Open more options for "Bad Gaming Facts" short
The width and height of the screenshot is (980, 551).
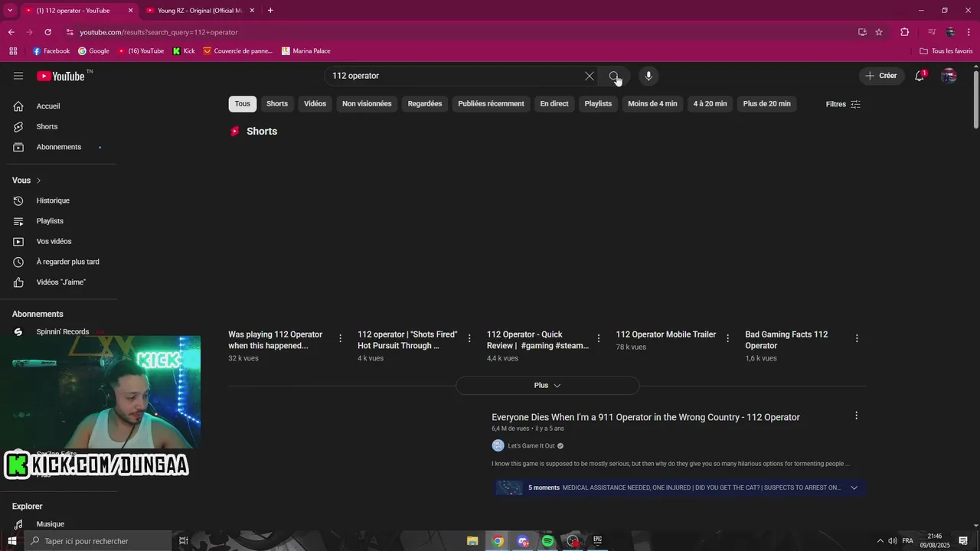click(x=857, y=338)
